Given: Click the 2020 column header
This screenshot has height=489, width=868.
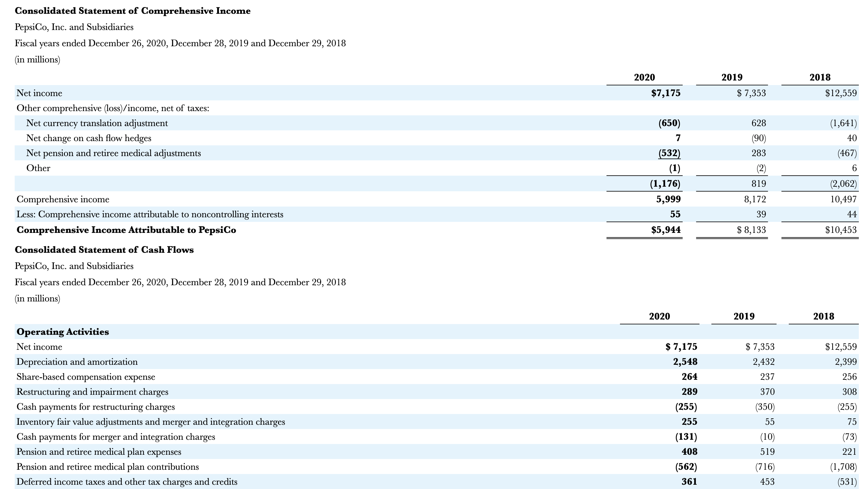Looking at the screenshot, I should [644, 77].
